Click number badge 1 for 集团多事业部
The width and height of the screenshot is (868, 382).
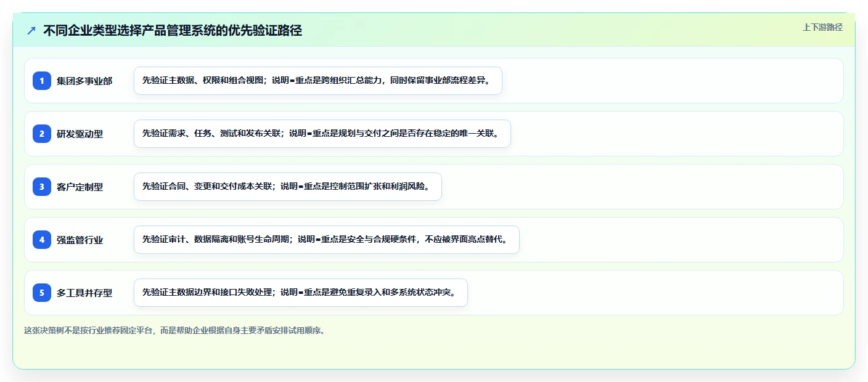[42, 81]
